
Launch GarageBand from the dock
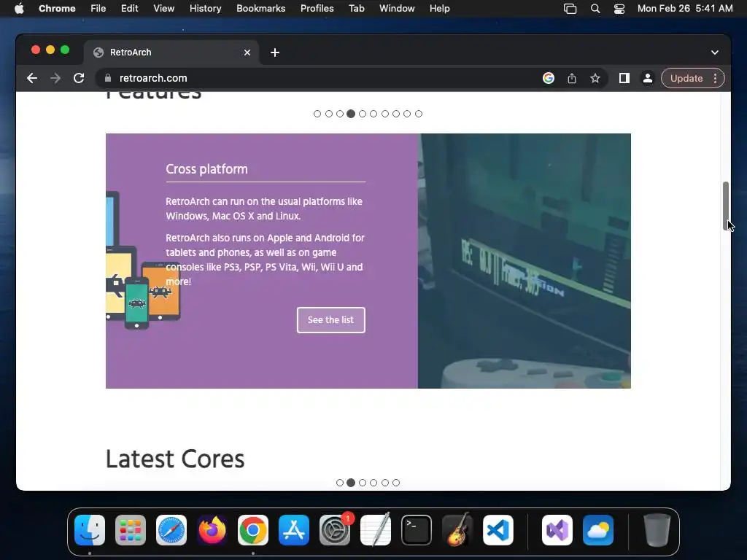pyautogui.click(x=457, y=530)
